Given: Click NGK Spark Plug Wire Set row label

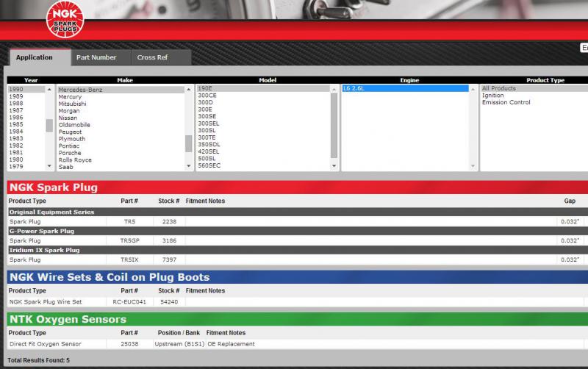Looking at the screenshot, I should 46,302.
